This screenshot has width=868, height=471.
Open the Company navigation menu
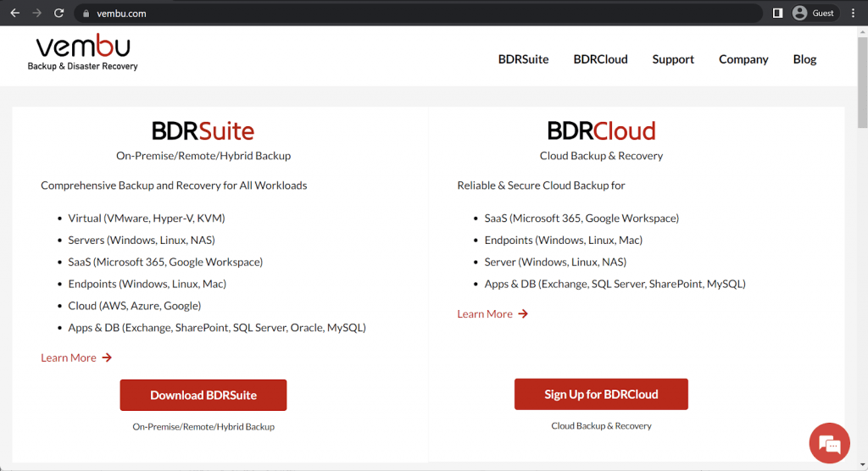(743, 59)
